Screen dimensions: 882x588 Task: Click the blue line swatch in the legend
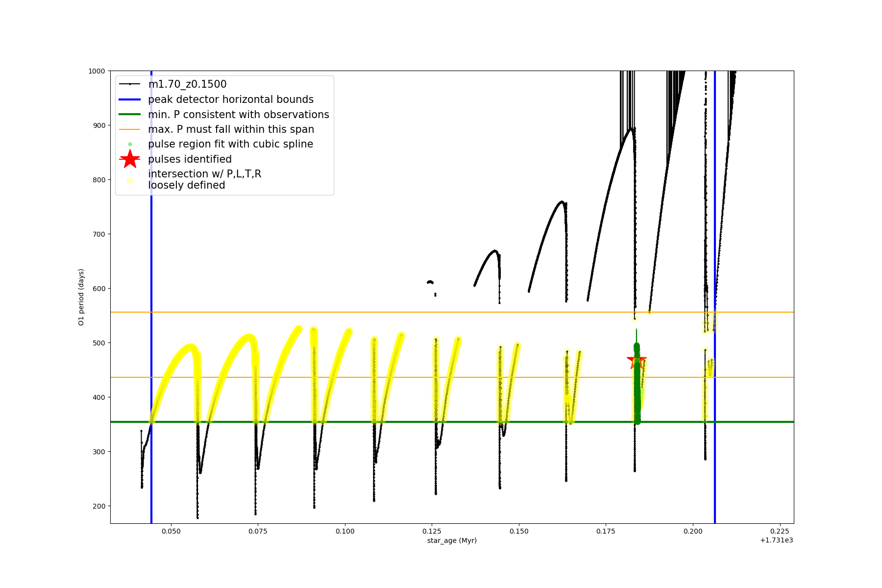pyautogui.click(x=130, y=99)
